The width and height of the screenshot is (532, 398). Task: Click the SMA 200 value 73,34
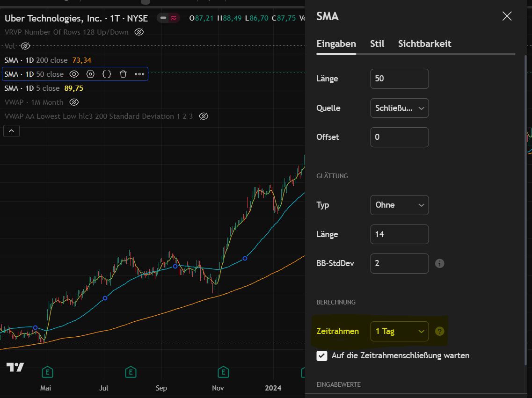[x=82, y=60]
